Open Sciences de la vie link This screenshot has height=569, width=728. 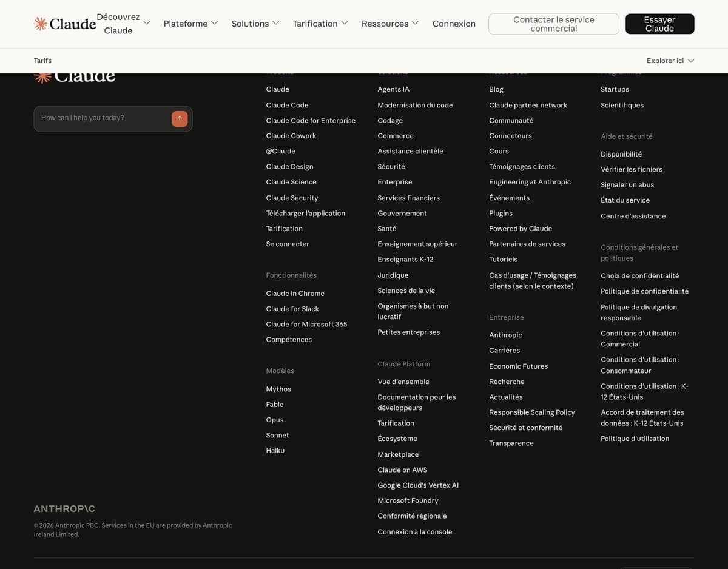[406, 291]
